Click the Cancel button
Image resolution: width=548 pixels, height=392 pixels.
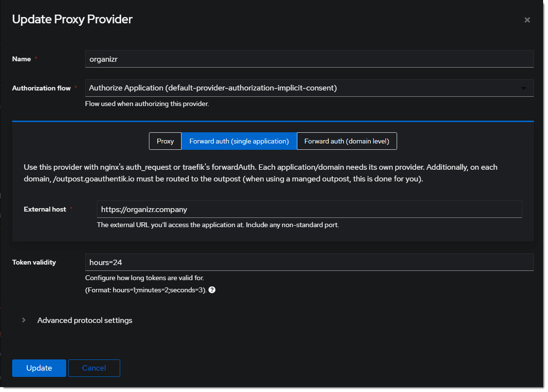pos(94,368)
